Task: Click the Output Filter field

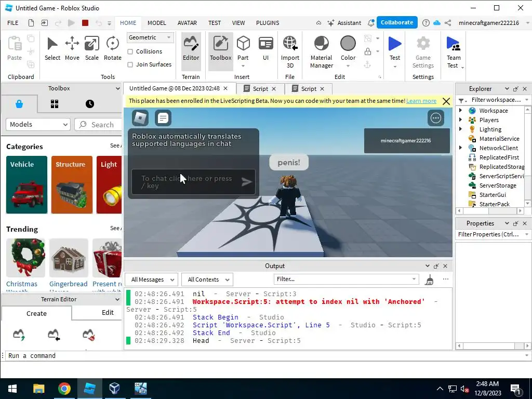Action: pos(346,279)
